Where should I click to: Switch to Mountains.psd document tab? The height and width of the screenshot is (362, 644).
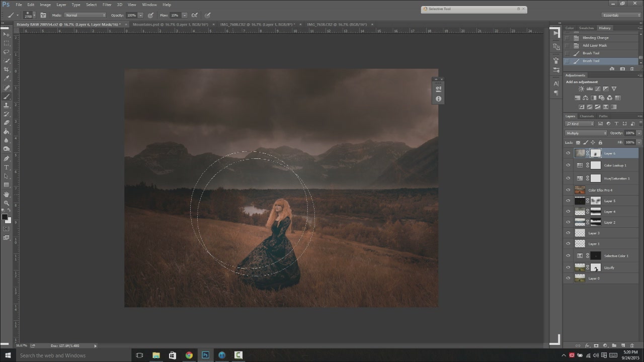pyautogui.click(x=172, y=24)
